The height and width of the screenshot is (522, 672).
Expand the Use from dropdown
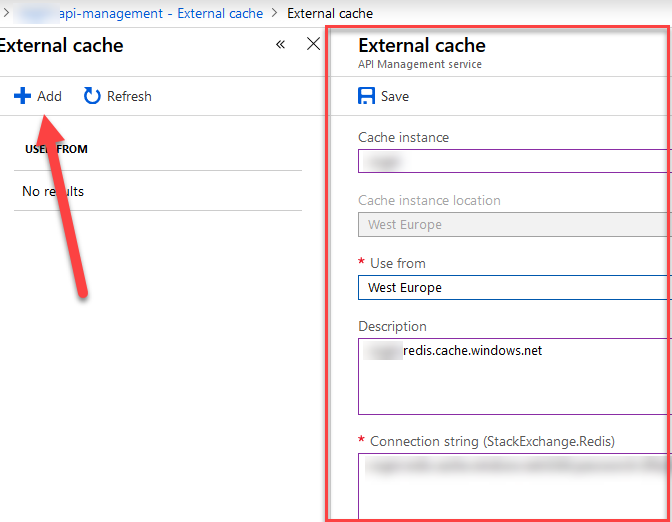pos(513,287)
